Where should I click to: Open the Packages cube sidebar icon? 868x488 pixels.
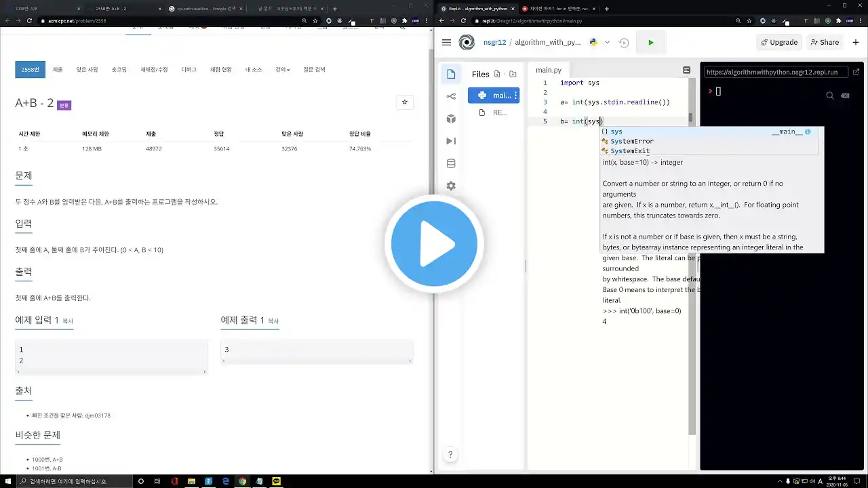(x=451, y=119)
